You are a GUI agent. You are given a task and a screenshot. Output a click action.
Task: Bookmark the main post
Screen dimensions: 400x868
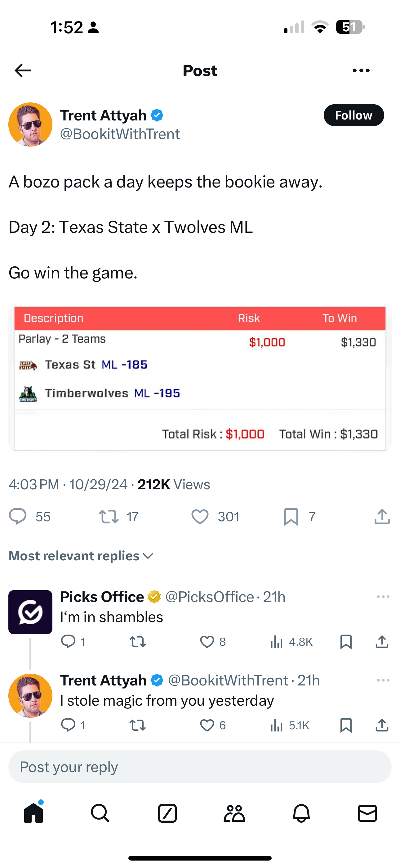pyautogui.click(x=291, y=516)
